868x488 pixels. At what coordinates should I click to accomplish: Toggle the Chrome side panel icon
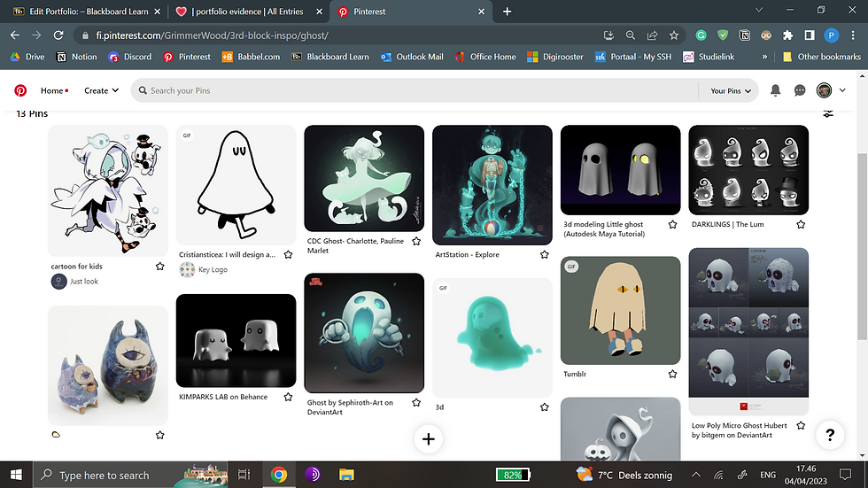[810, 35]
